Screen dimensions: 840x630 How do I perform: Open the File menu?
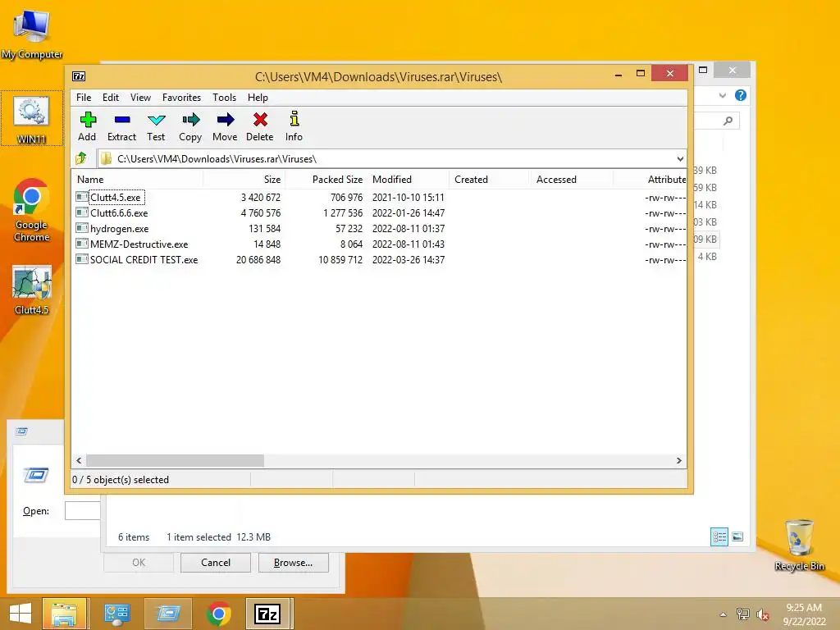pos(84,98)
